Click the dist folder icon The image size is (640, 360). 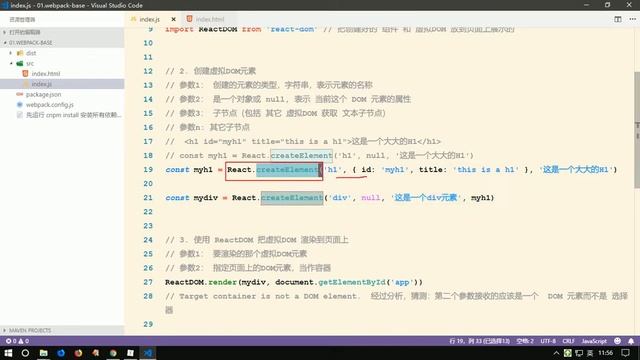click(x=20, y=53)
